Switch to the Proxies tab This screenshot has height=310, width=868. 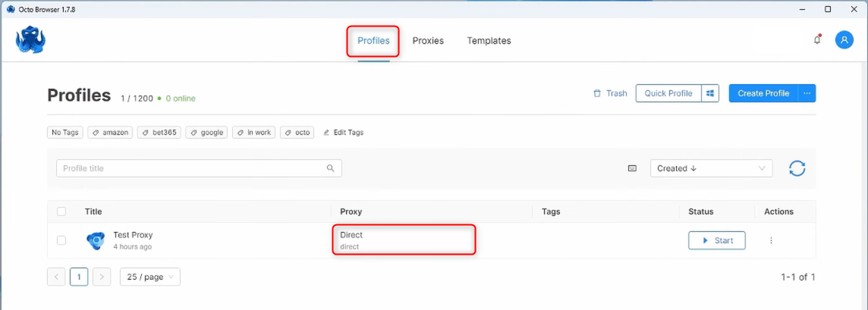click(x=428, y=41)
